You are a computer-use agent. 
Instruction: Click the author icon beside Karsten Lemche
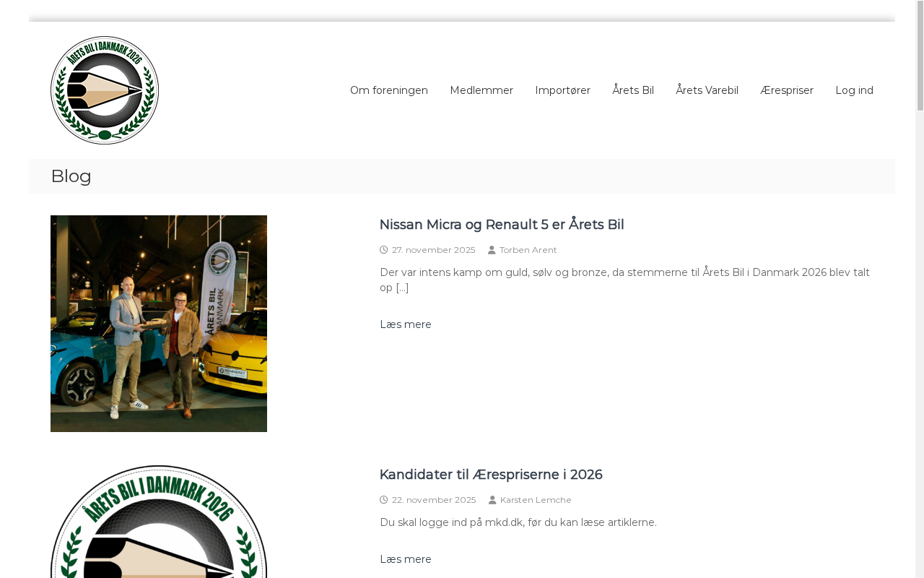492,500
